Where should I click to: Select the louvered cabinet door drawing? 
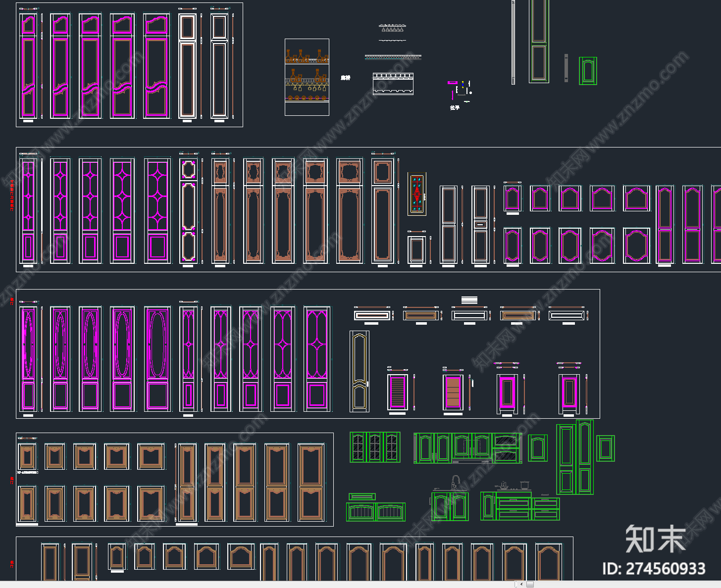point(398,392)
